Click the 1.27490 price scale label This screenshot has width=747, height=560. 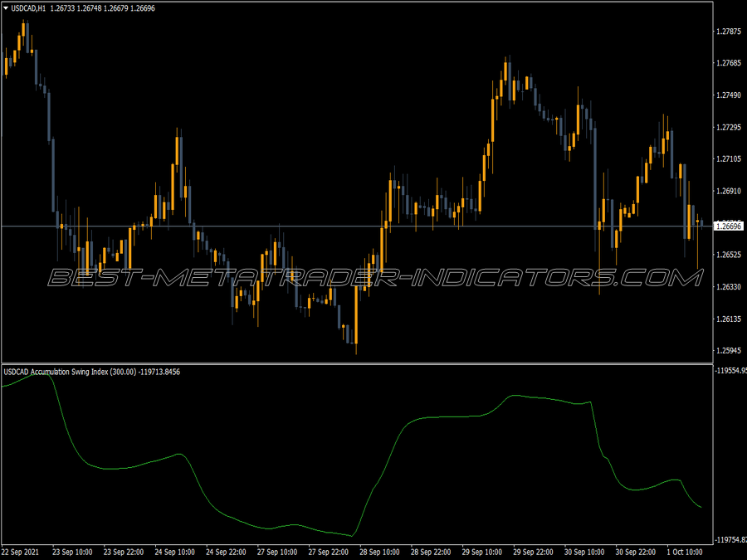coord(729,95)
